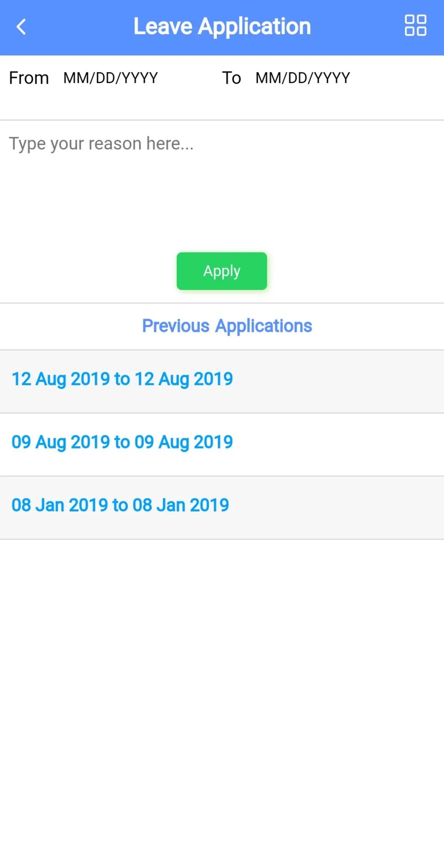The width and height of the screenshot is (444, 868).
Task: Submit the leave request with Apply
Action: pyautogui.click(x=222, y=271)
